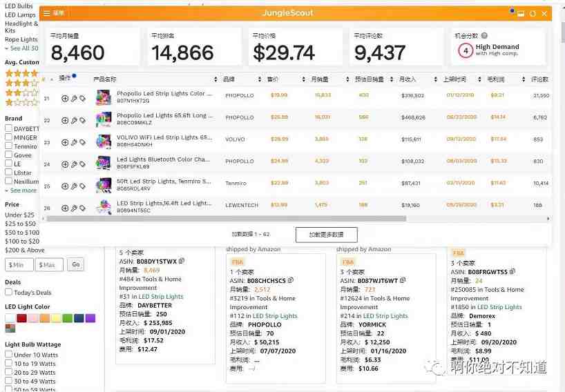Click the tag icon for row 24
Image resolution: width=565 pixels, height=392 pixels.
[x=82, y=164]
